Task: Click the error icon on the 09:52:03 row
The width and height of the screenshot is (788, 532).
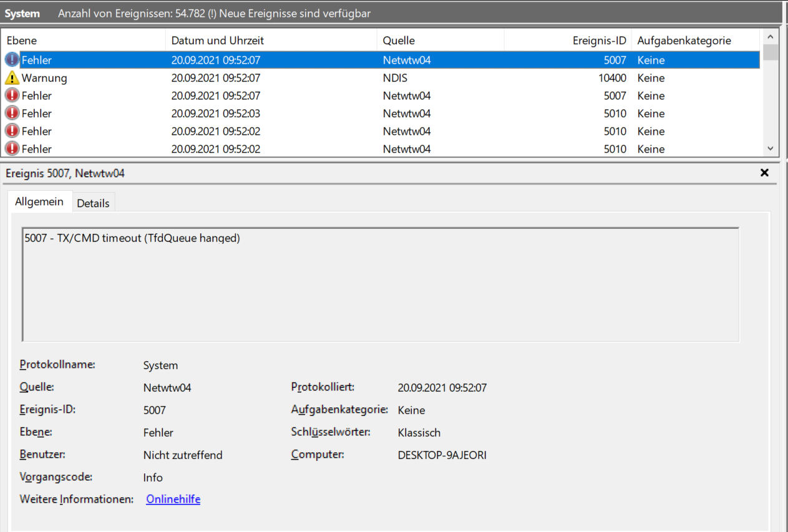Action: [12, 114]
